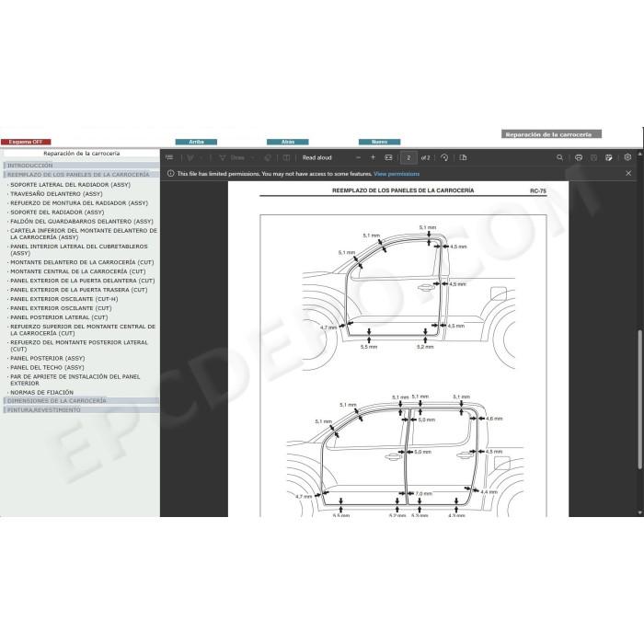644x644 pixels.
Task: Click the Reparación de la carrocería header label
Action: (551, 134)
